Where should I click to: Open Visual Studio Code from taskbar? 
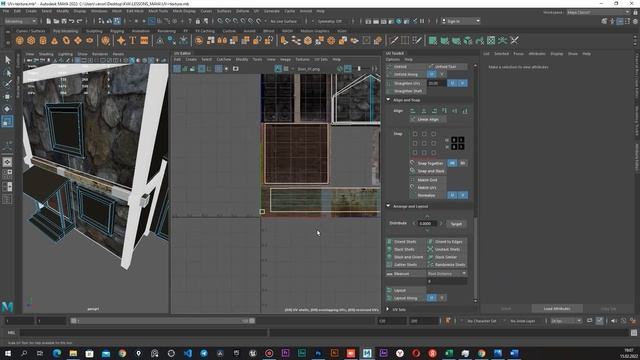[187, 353]
